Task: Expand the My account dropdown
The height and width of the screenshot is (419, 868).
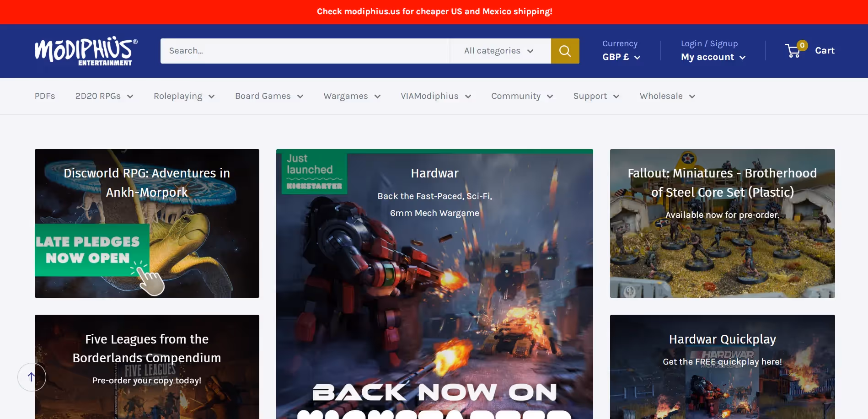Action: point(713,57)
